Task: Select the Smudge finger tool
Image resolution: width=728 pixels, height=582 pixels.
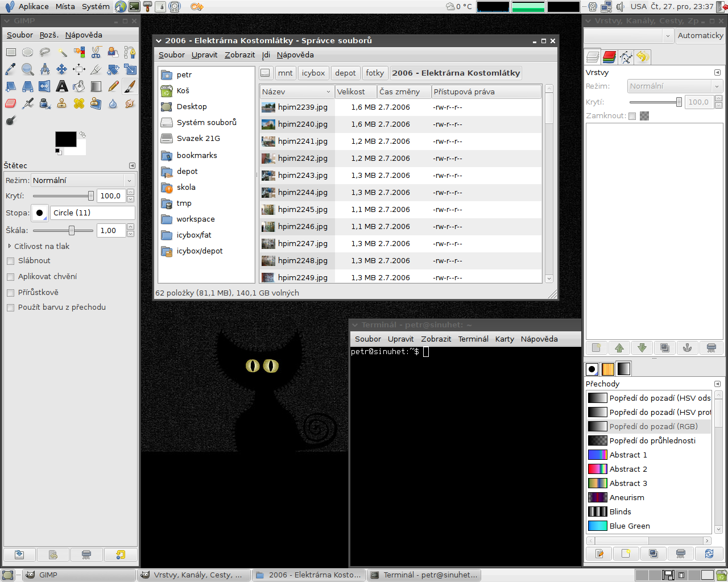Action: tap(130, 103)
